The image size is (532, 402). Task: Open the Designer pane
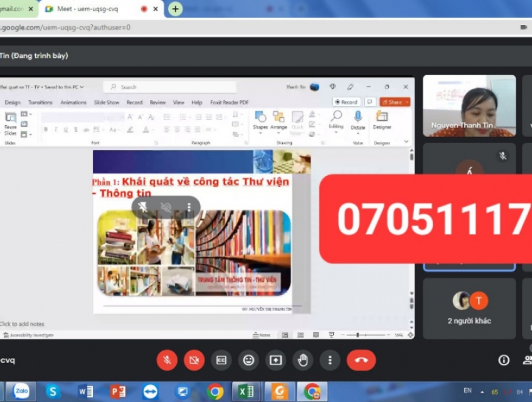pos(381,120)
